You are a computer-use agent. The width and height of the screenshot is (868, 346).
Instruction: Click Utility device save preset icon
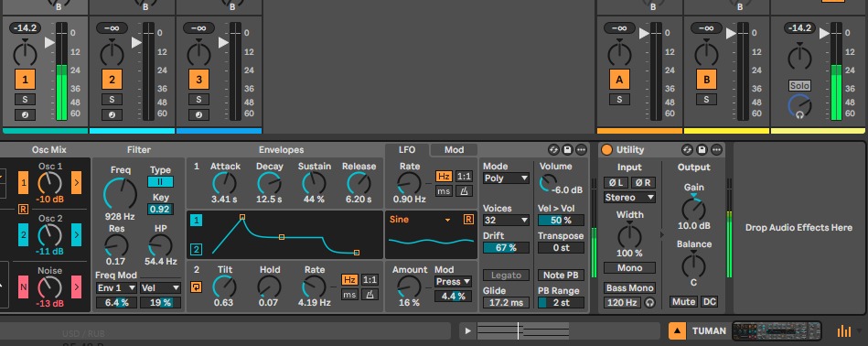702,149
